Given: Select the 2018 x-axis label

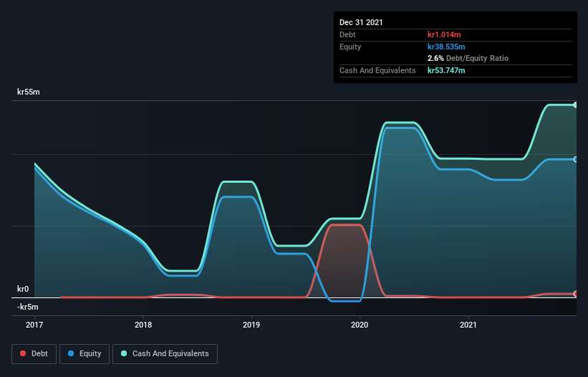Looking at the screenshot, I should tap(143, 325).
